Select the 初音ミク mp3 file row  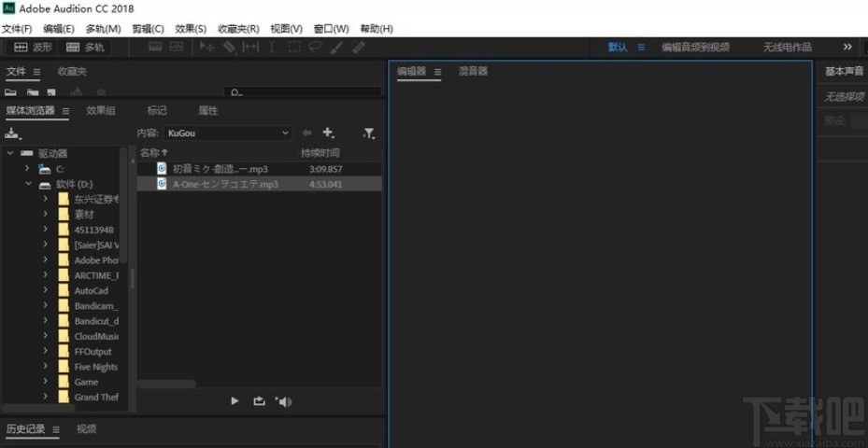[259, 169]
